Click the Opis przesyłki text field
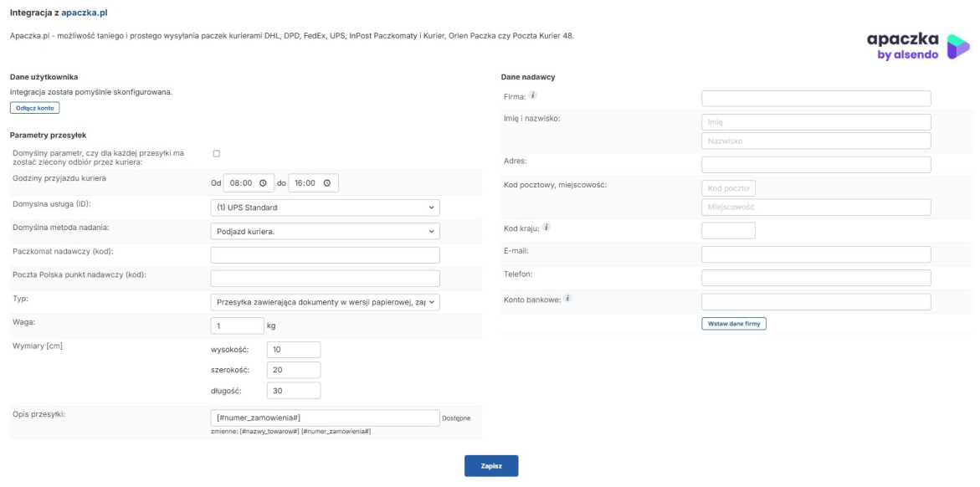Image resolution: width=980 pixels, height=487 pixels. 325,418
